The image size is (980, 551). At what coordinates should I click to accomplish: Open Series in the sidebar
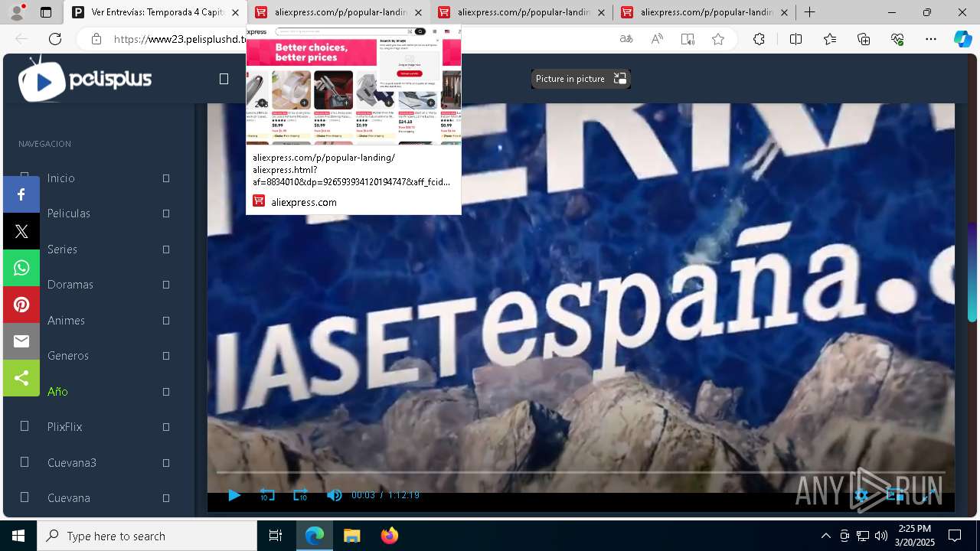click(62, 249)
